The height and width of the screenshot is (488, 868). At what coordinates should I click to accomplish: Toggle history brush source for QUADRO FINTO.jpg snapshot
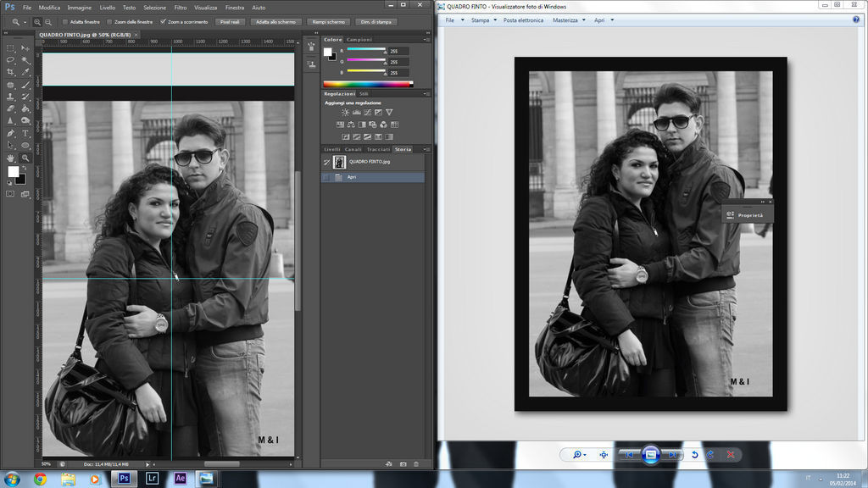pos(326,162)
